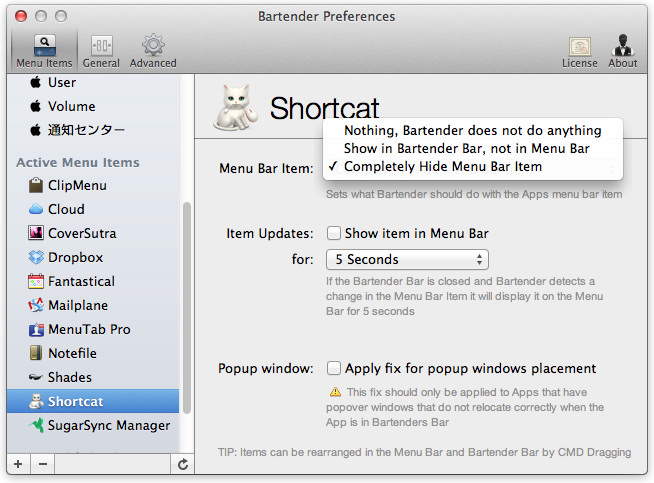The width and height of the screenshot is (654, 483).
Task: Select CoverSutra list row
Action: coord(93,233)
